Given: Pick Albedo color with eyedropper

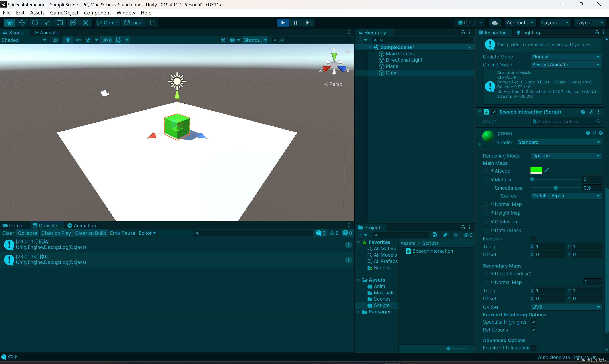Looking at the screenshot, I should point(546,170).
